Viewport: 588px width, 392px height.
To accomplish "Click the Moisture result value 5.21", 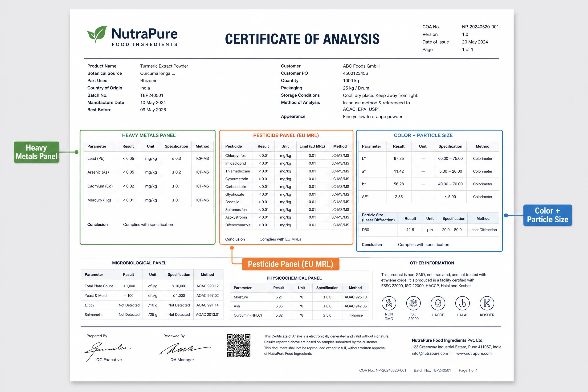I will coord(279,297).
